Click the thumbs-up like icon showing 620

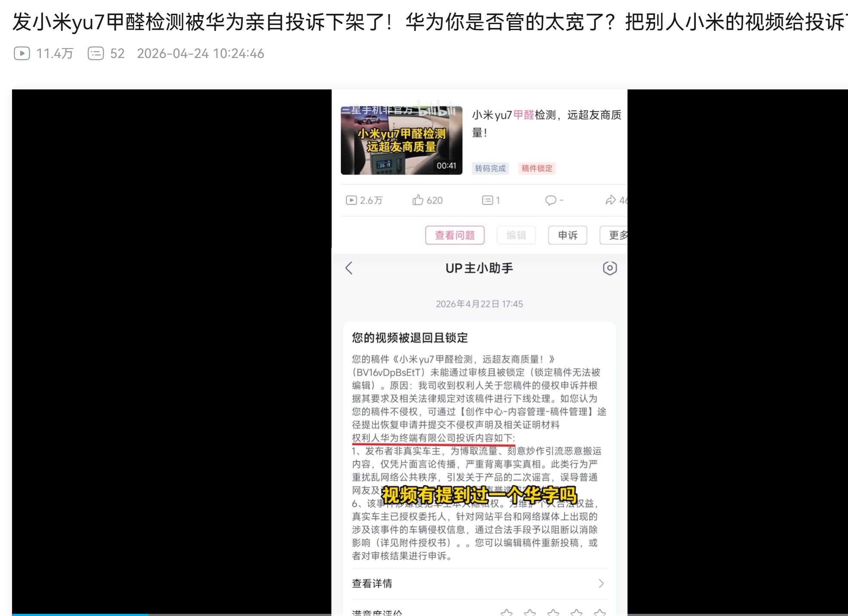(x=418, y=200)
